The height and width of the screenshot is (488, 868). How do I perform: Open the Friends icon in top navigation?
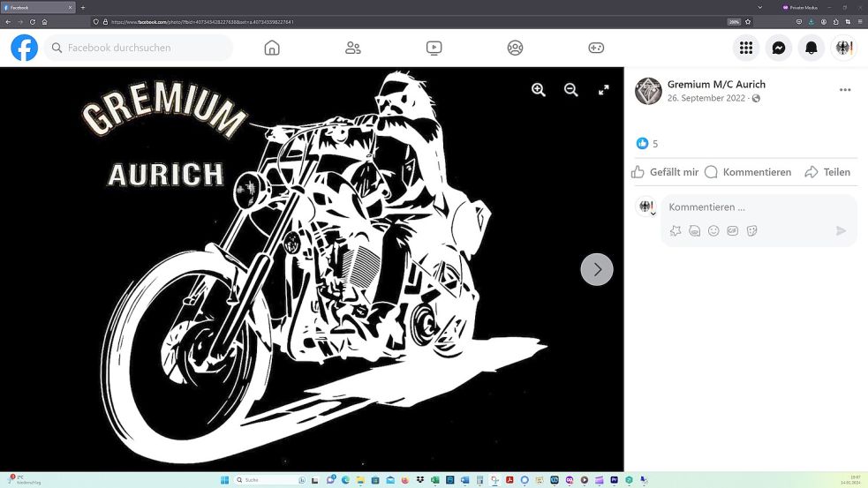(x=352, y=49)
